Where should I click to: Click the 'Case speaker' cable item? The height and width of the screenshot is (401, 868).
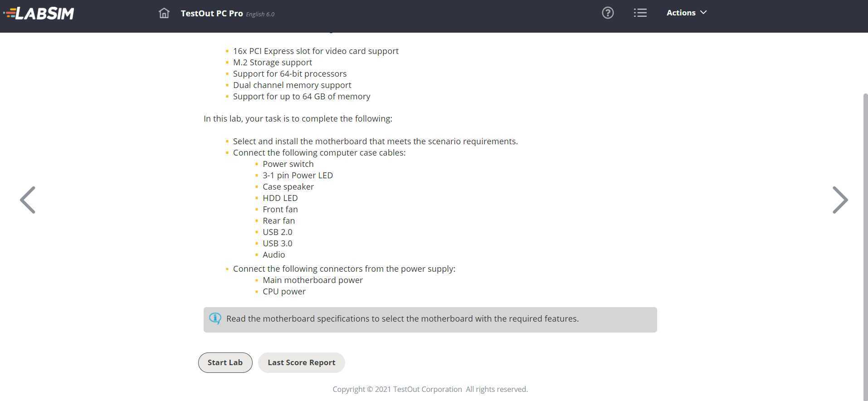(288, 187)
